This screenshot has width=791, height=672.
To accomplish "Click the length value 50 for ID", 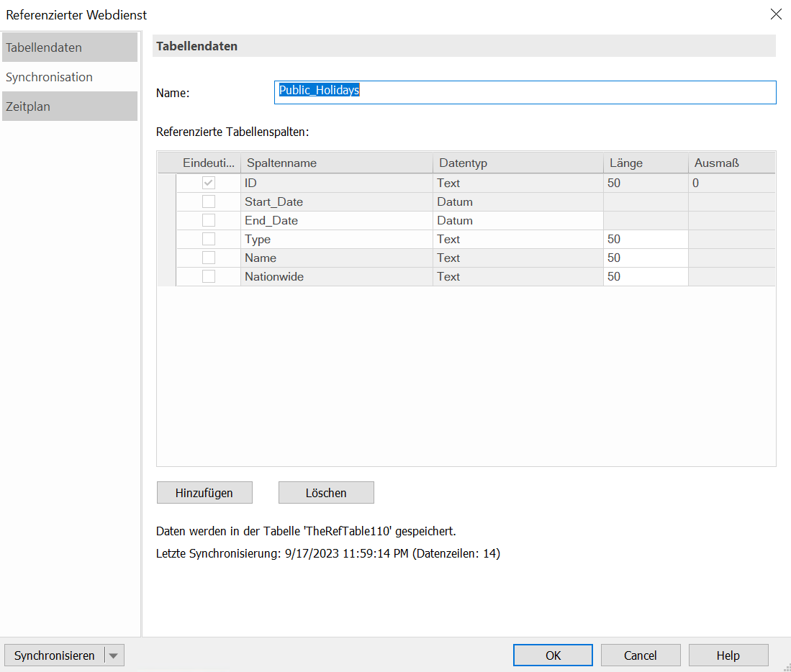I will pyautogui.click(x=646, y=183).
